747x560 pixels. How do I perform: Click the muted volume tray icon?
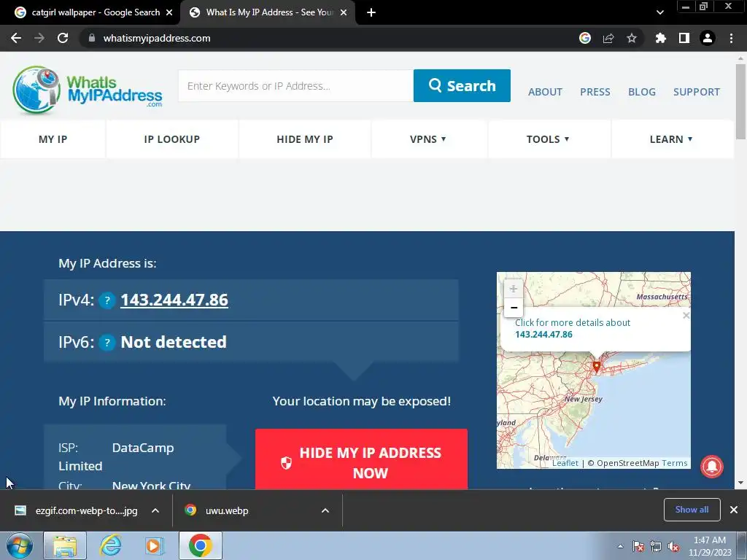[673, 547]
